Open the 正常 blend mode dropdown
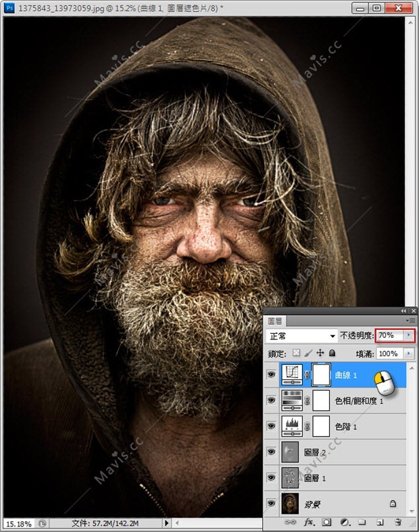 [x=301, y=336]
